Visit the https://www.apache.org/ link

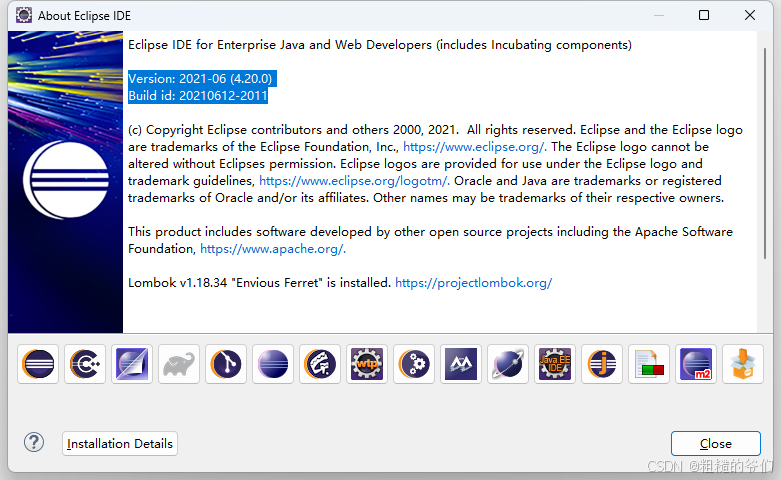pyautogui.click(x=273, y=248)
